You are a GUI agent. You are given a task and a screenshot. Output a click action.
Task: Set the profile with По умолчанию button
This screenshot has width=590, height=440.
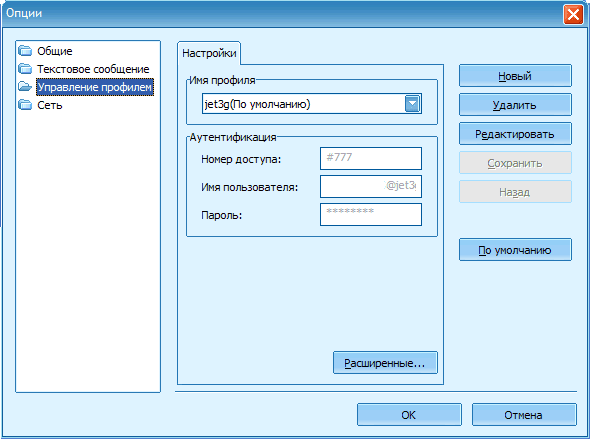[515, 250]
